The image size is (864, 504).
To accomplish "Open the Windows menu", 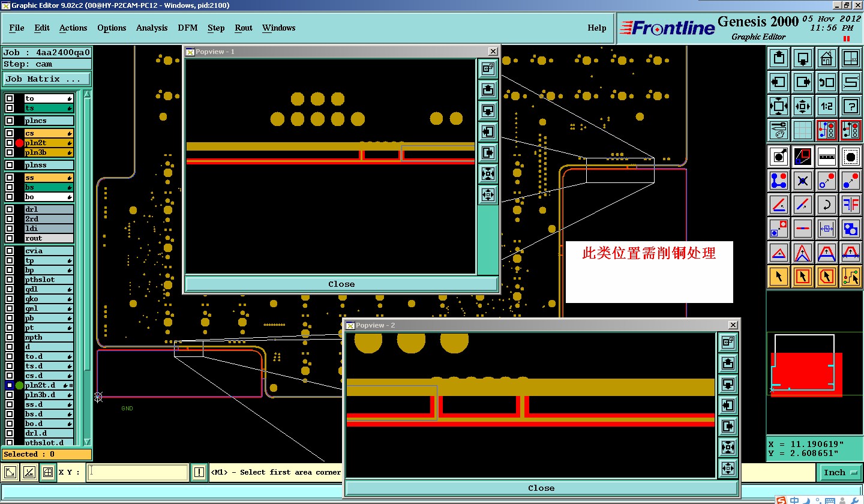I will (279, 28).
